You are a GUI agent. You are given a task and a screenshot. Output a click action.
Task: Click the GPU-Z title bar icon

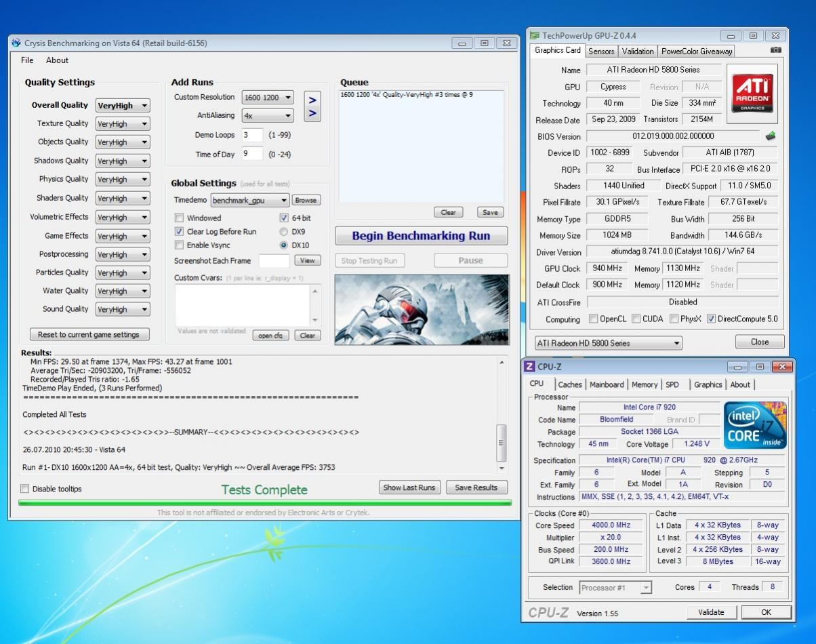(x=535, y=35)
